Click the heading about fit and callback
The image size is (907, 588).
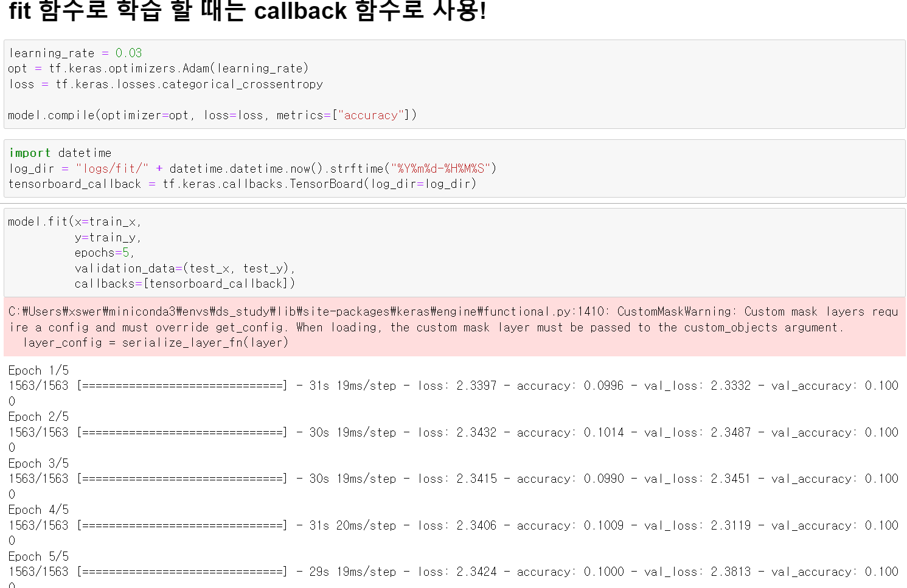[248, 11]
